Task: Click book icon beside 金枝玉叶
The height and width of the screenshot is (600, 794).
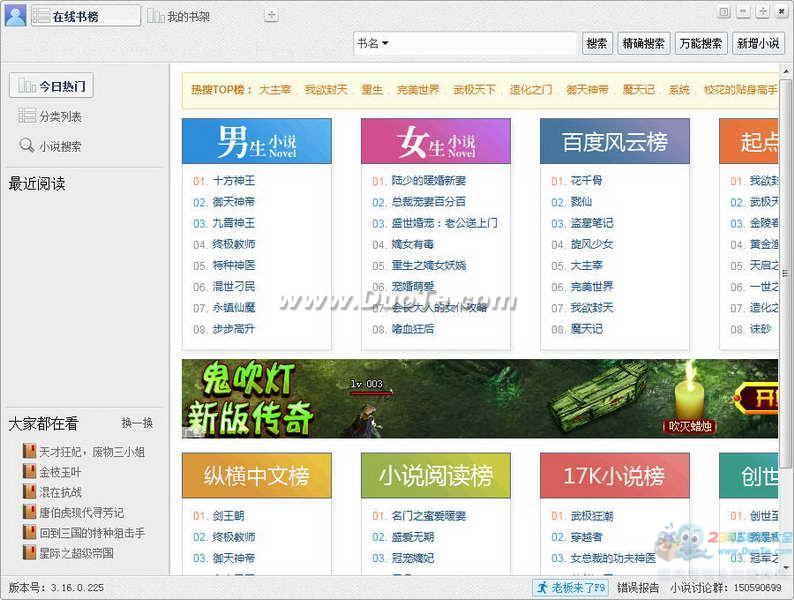Action: coord(29,472)
